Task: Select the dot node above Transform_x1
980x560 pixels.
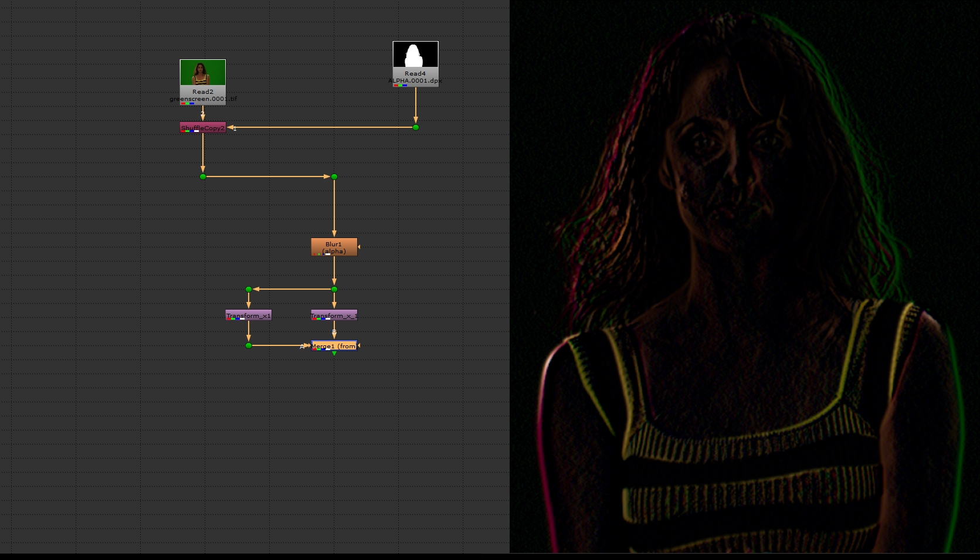Action: (x=249, y=289)
